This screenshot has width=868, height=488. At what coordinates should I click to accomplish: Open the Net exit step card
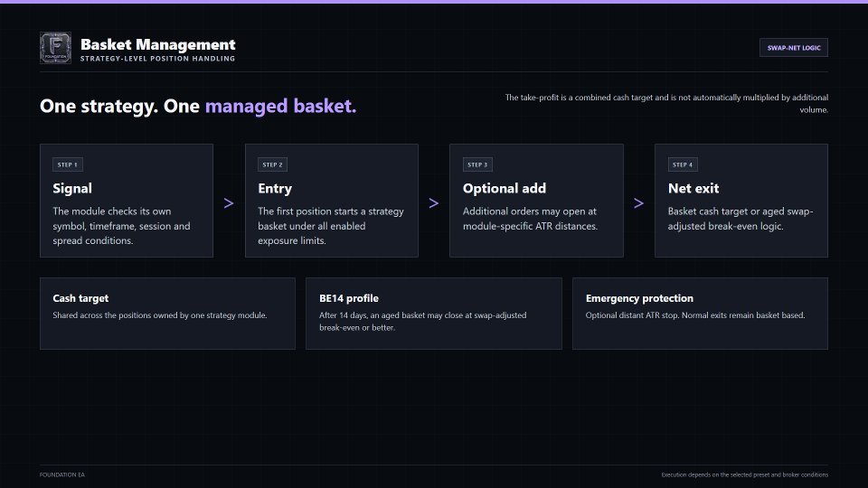click(x=741, y=201)
